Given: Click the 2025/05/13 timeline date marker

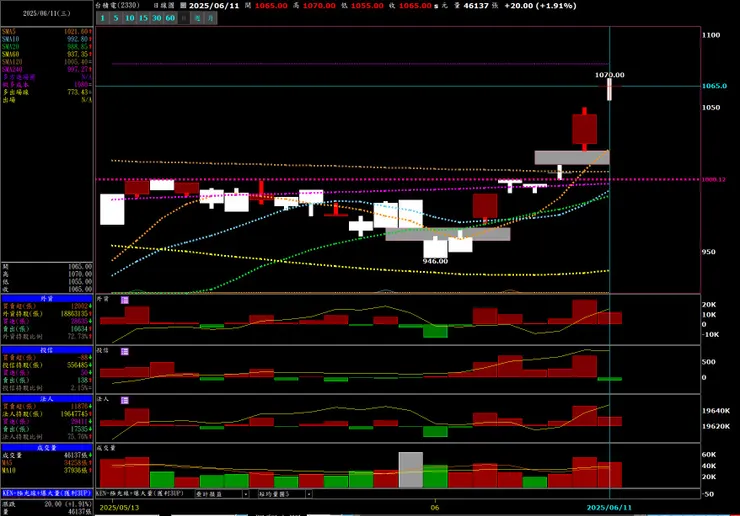Looking at the screenshot, I should (x=119, y=508).
